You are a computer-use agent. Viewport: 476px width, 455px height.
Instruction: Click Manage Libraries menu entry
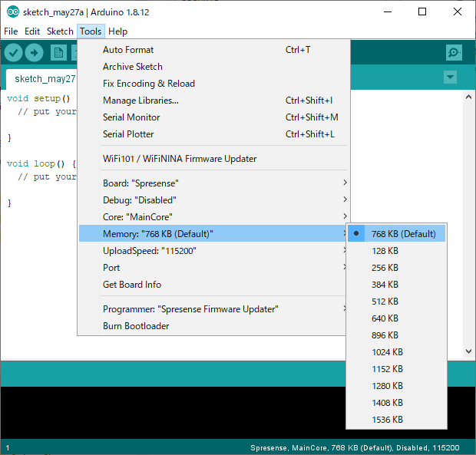(140, 101)
